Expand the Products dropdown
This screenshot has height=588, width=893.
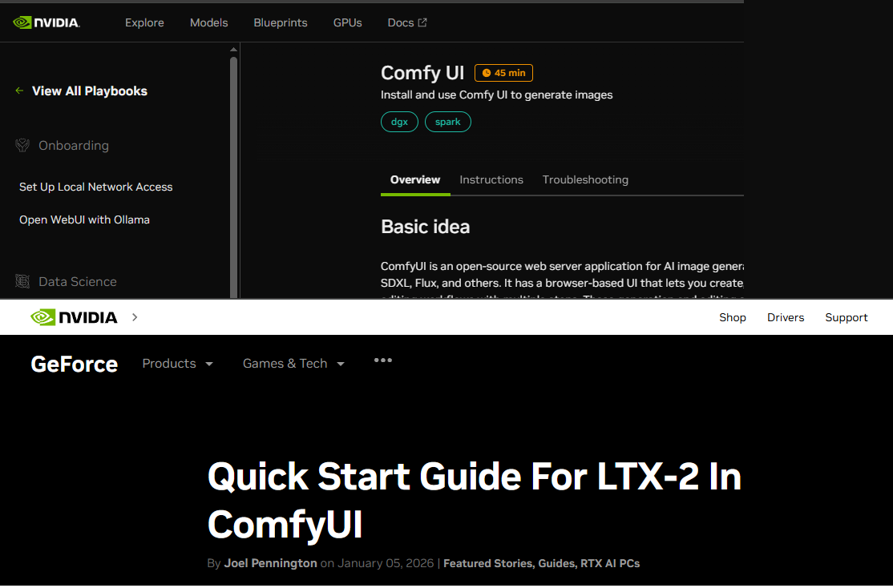point(177,364)
